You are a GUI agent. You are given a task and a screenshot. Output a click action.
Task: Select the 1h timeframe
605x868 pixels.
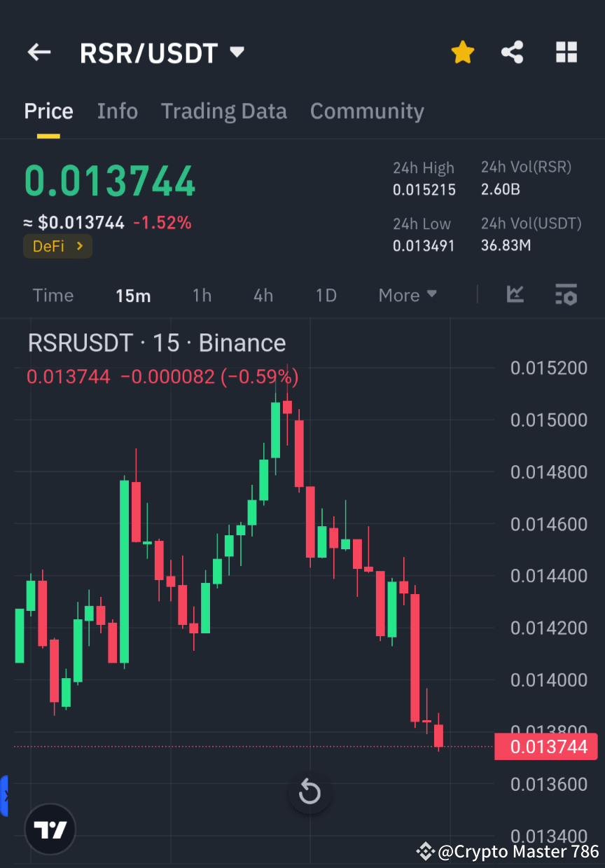tap(202, 295)
